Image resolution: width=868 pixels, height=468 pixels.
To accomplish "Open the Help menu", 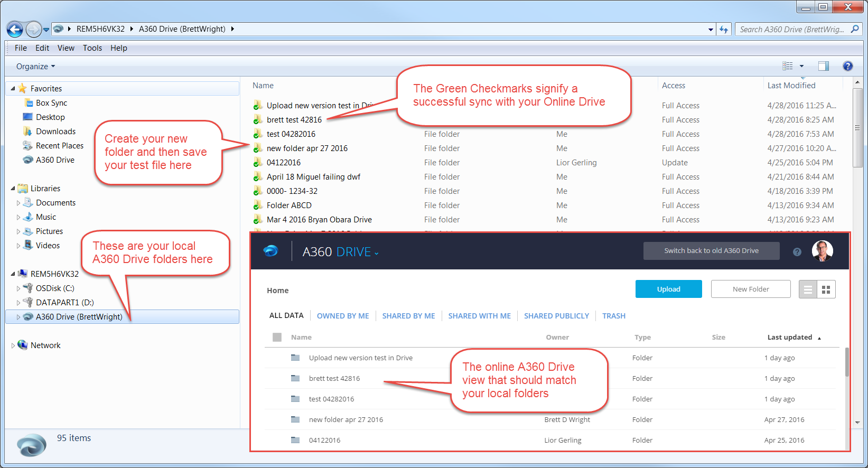I will pos(119,48).
